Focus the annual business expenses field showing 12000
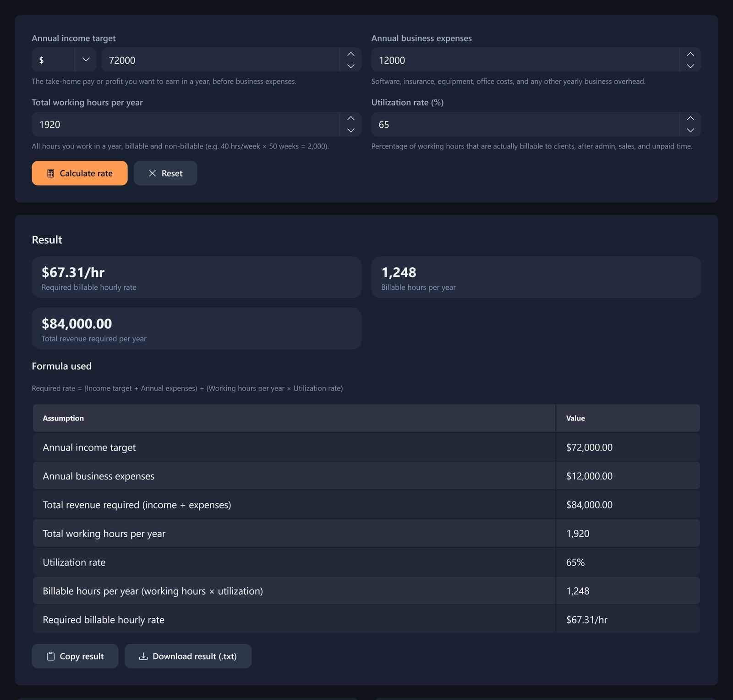 [525, 60]
